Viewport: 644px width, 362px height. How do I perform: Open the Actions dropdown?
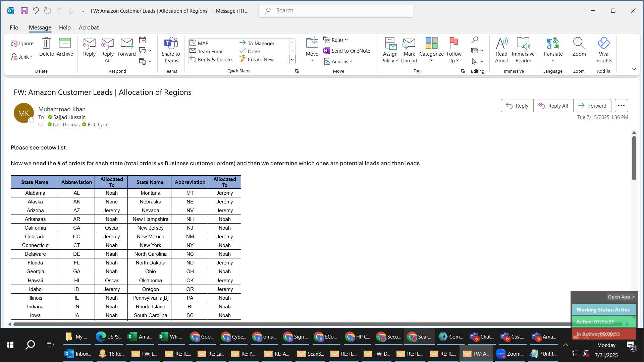(338, 61)
